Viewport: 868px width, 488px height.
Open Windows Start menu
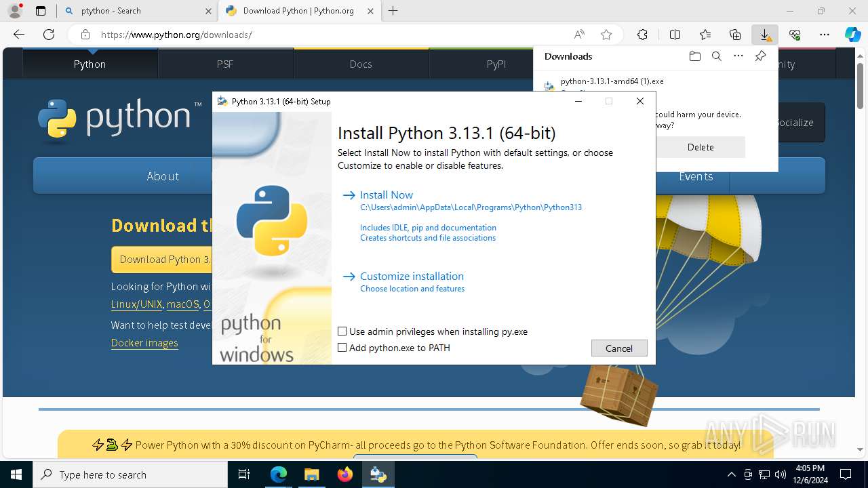pyautogui.click(x=16, y=474)
